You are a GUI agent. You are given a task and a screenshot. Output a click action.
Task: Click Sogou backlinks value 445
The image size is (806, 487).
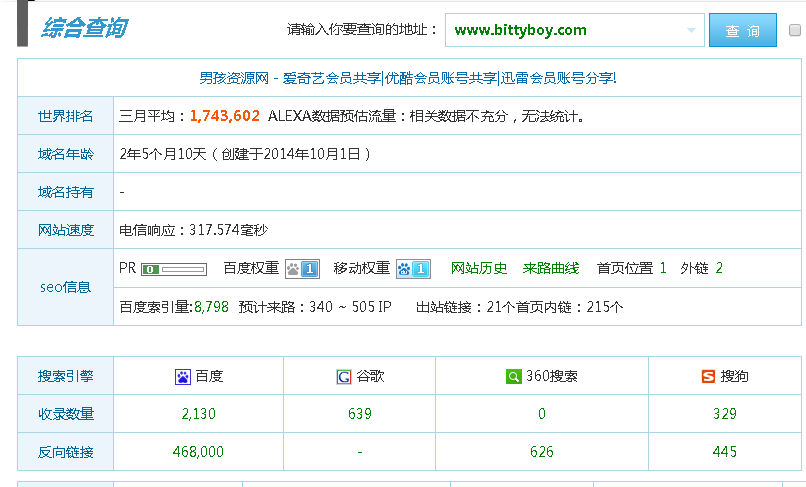pos(725,452)
